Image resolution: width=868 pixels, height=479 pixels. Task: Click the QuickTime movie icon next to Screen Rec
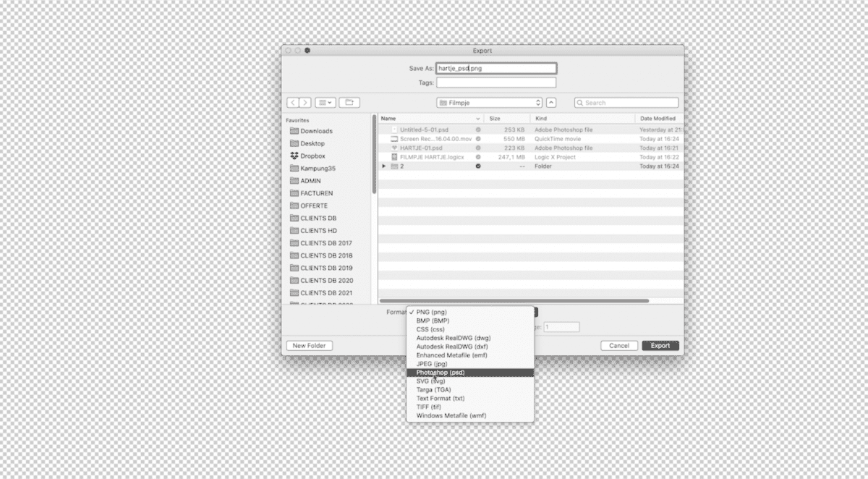(x=393, y=138)
